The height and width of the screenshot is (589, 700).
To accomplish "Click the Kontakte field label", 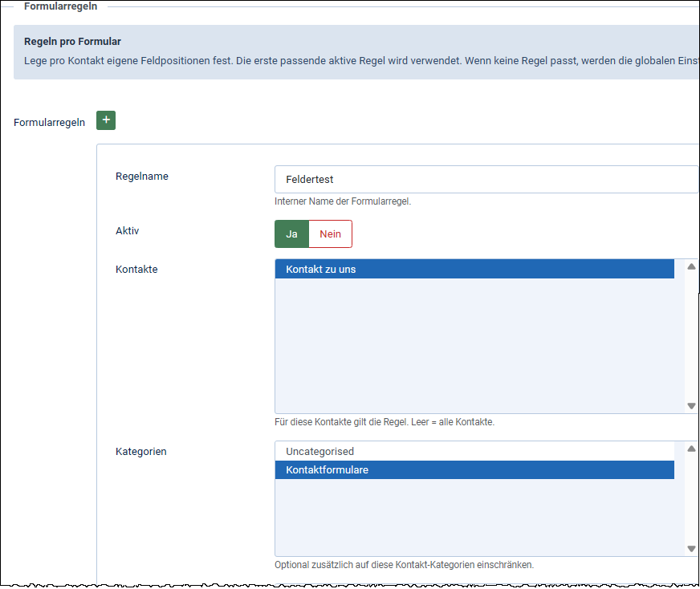I will pos(136,270).
